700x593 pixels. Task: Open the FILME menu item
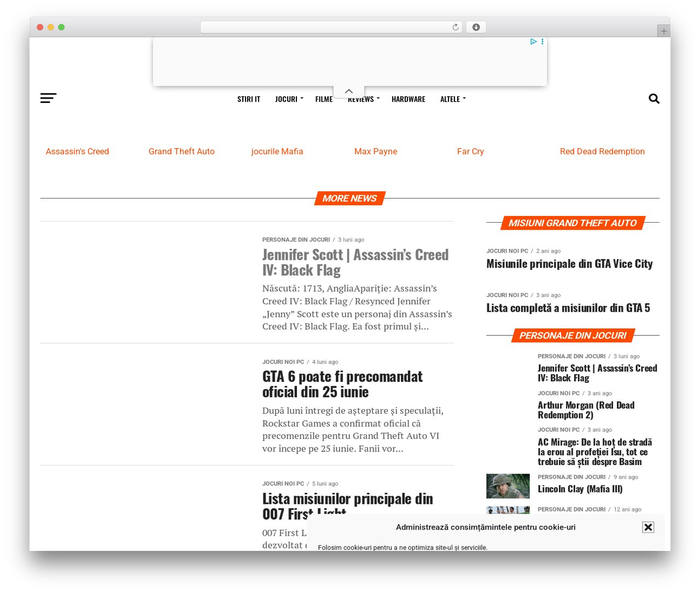pos(324,99)
